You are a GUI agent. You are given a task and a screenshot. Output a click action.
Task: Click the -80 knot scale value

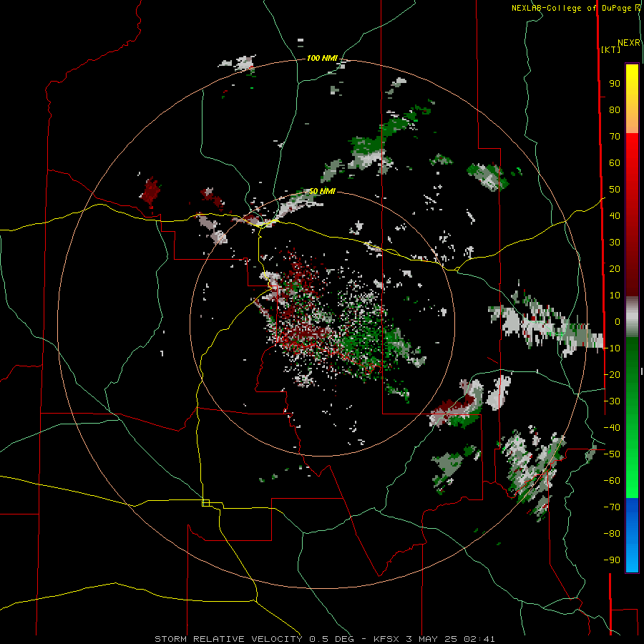point(612,534)
